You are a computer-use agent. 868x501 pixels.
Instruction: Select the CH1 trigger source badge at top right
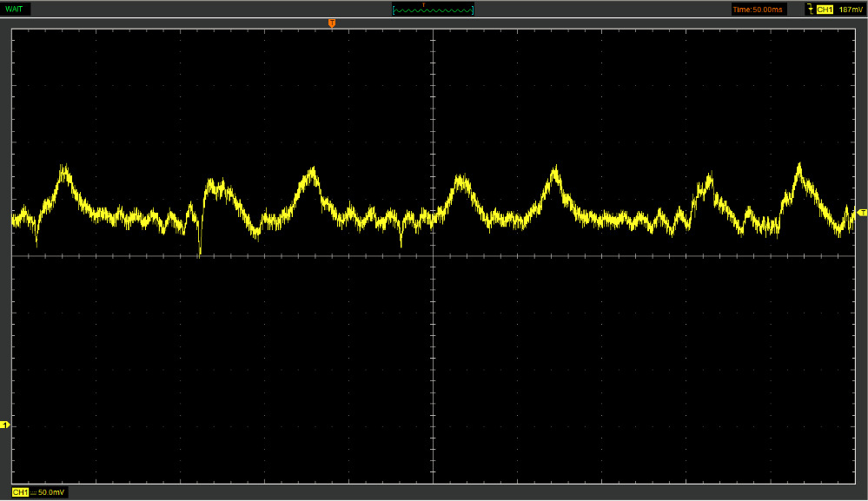[x=825, y=10]
